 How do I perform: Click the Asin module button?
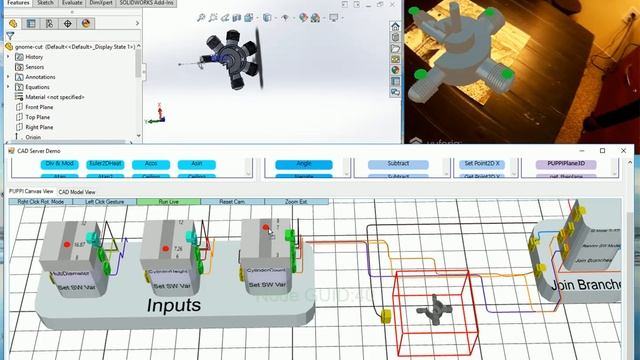[197, 164]
